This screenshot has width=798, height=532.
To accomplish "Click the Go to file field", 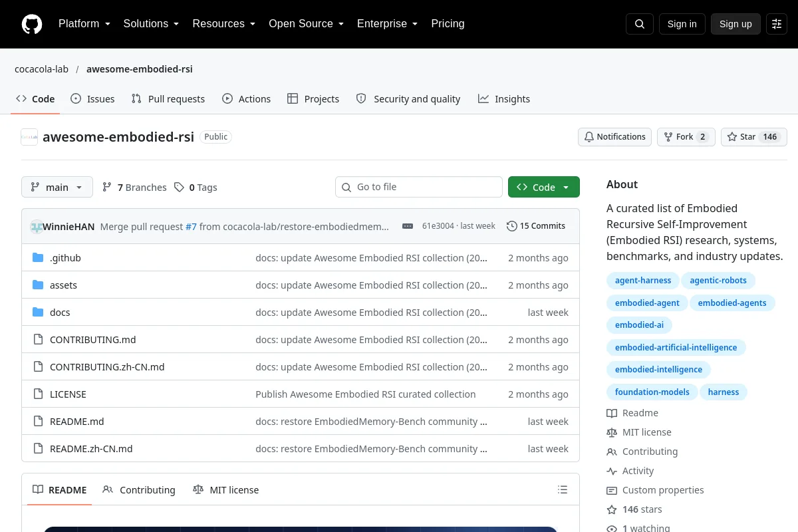I will click(x=419, y=188).
